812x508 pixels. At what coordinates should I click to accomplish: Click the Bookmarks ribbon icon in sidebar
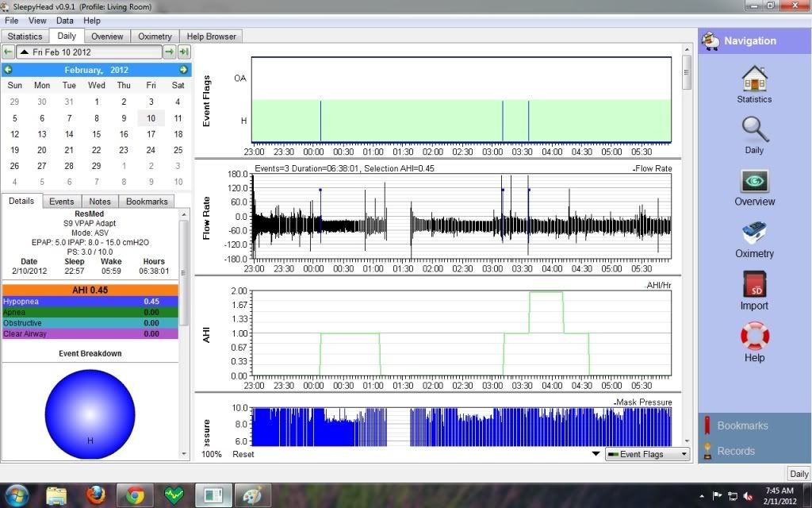click(707, 425)
